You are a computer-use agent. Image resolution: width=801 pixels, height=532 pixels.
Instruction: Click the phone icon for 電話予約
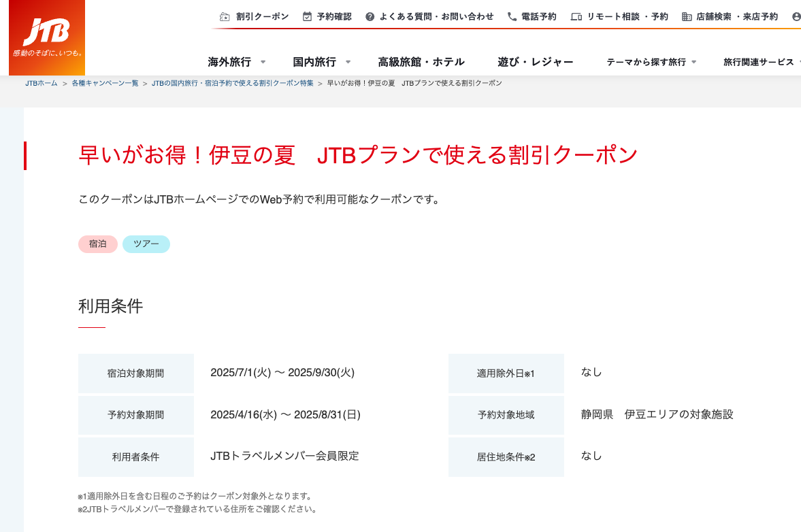click(512, 17)
